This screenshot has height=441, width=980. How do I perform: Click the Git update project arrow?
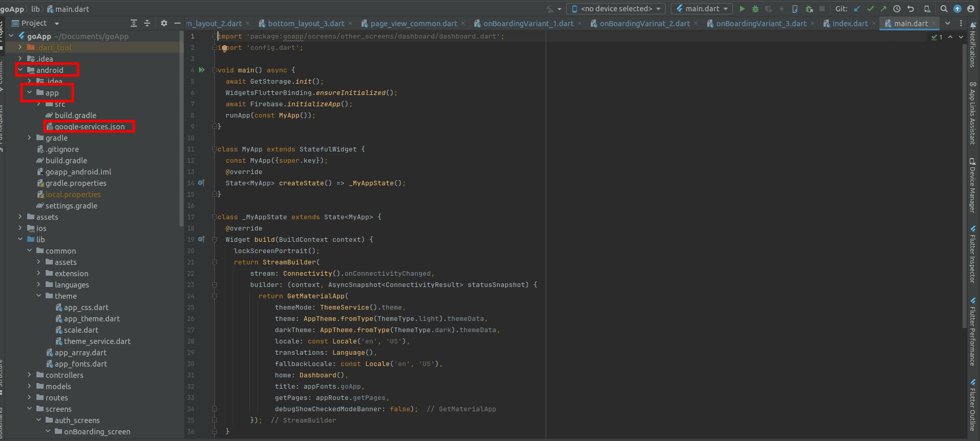(x=857, y=9)
